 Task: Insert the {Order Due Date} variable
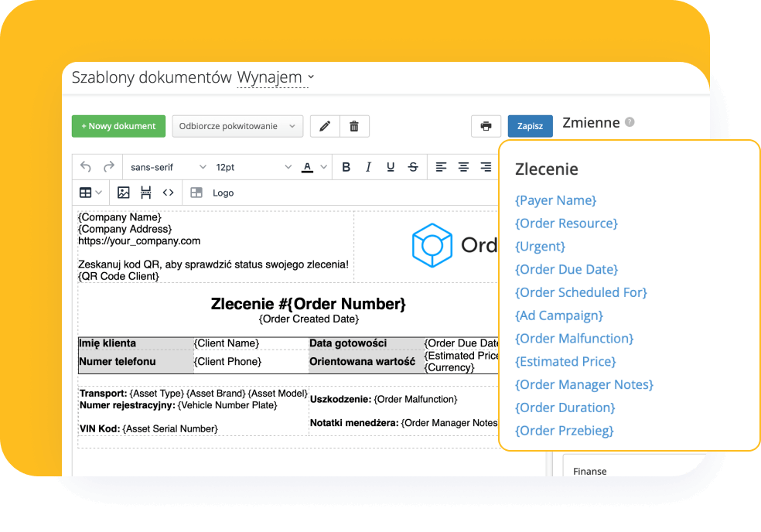pos(566,269)
